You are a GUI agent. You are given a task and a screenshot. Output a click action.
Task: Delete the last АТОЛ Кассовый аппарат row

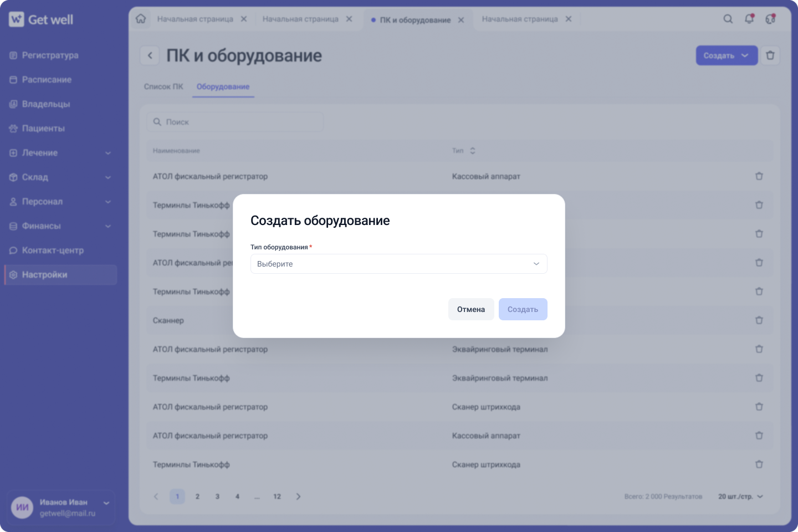[759, 436]
